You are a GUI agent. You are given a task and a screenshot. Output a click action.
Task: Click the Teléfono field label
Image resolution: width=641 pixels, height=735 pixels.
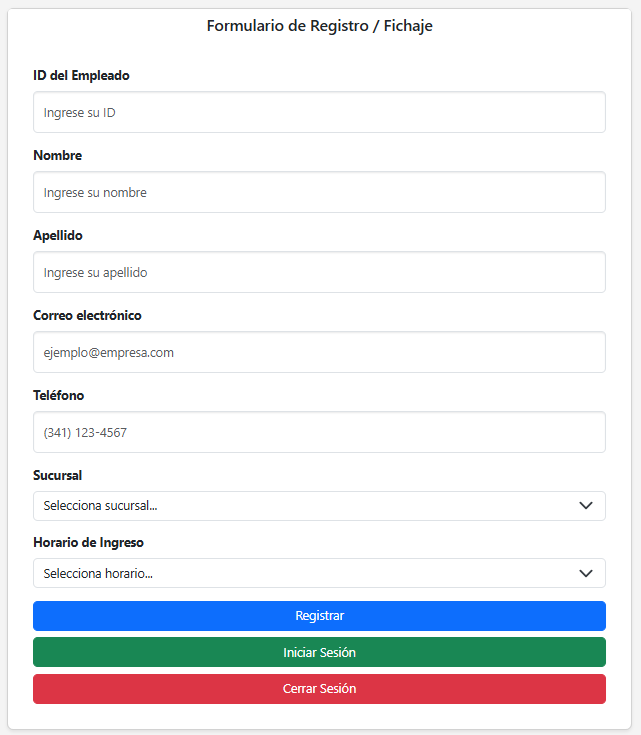pos(59,396)
